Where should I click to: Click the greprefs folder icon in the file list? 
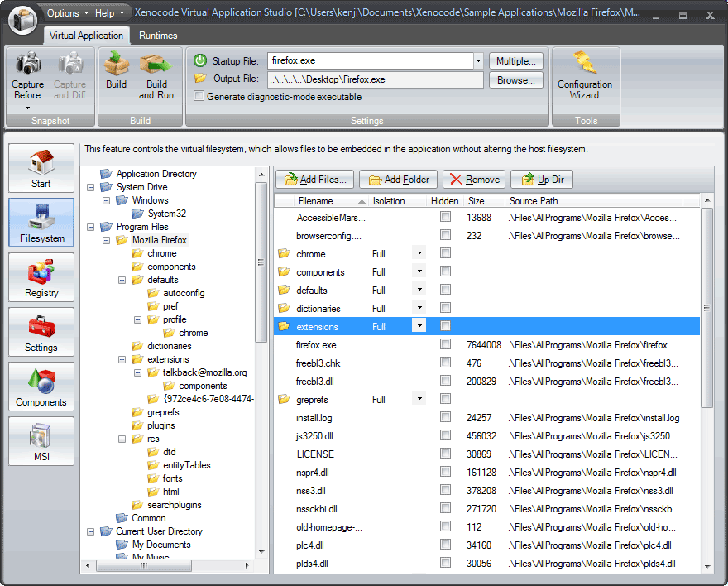coord(284,399)
